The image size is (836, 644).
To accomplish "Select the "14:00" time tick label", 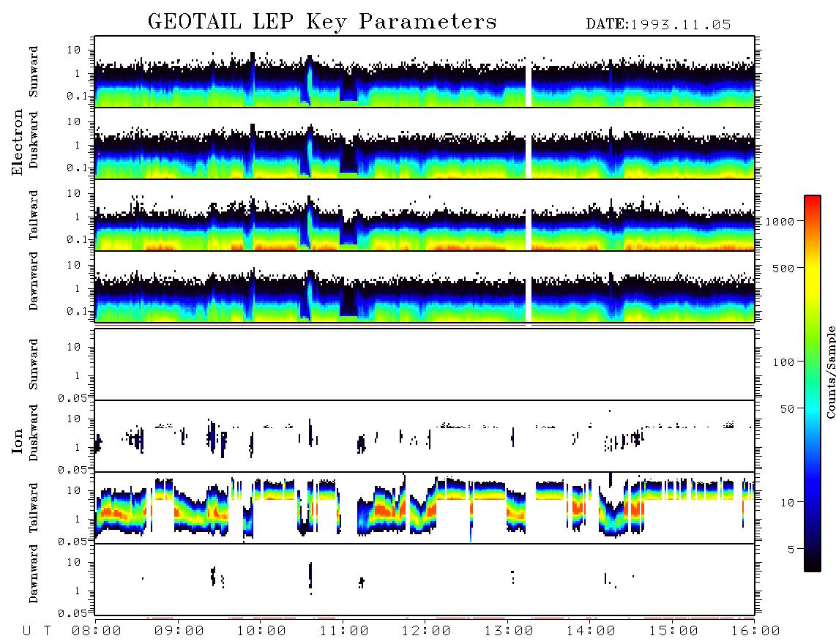I will (591, 632).
